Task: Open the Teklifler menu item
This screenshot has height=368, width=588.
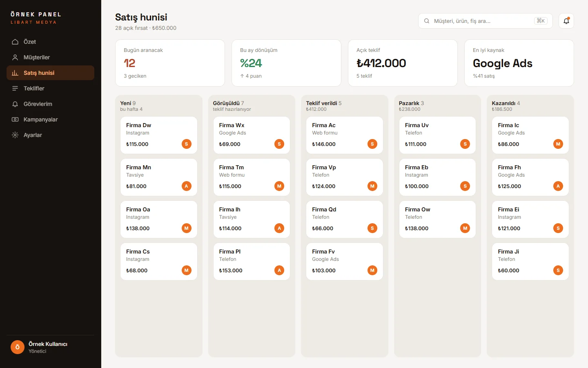Action: (x=51, y=88)
